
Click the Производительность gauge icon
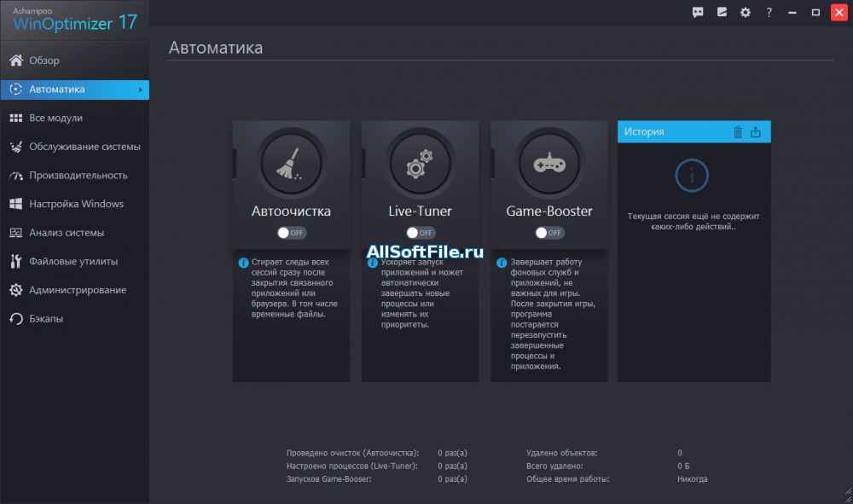pyautogui.click(x=15, y=175)
